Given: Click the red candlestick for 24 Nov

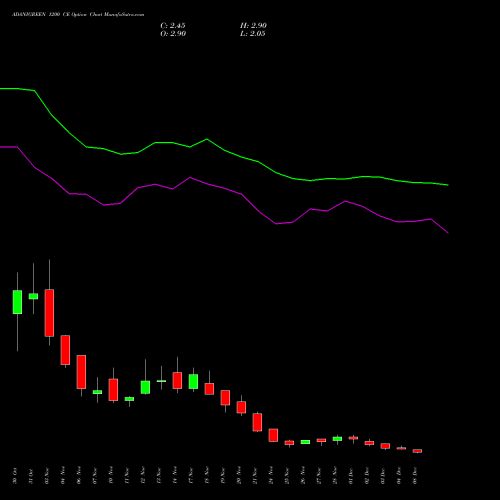Looking at the screenshot, I should 273,435.
